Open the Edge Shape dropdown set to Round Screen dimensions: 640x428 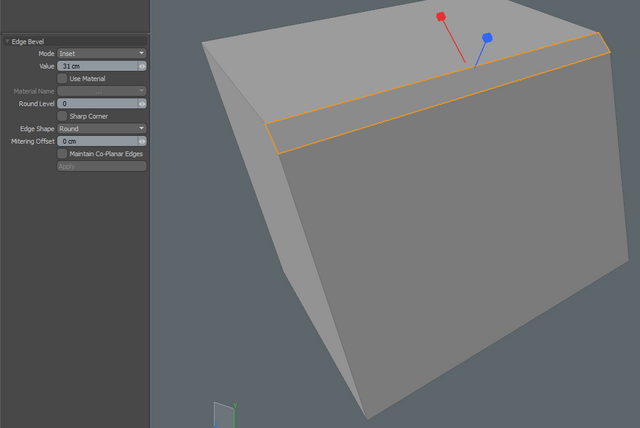click(102, 129)
